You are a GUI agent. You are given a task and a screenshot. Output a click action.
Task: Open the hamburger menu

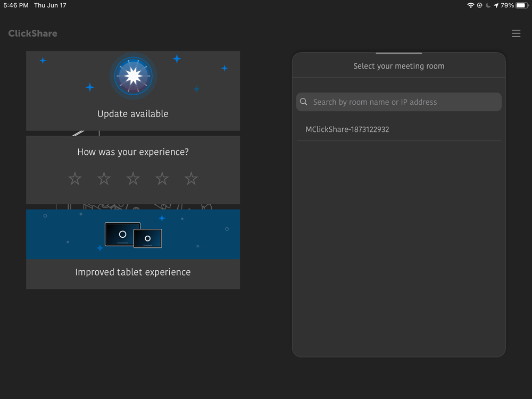coord(516,33)
